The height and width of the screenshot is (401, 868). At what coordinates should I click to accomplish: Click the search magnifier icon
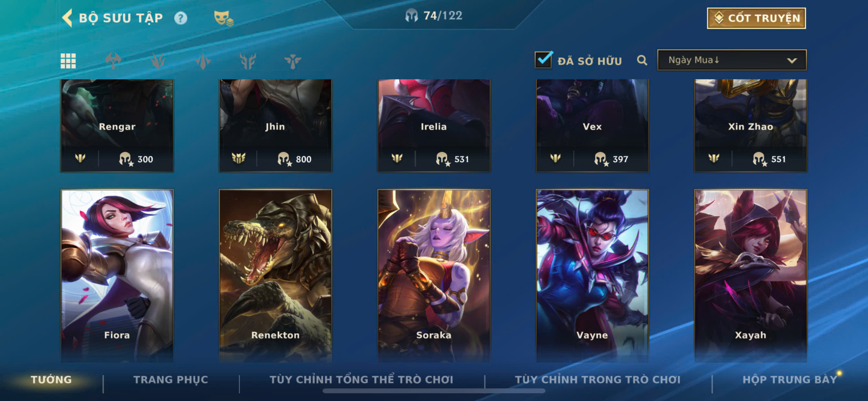click(x=642, y=60)
